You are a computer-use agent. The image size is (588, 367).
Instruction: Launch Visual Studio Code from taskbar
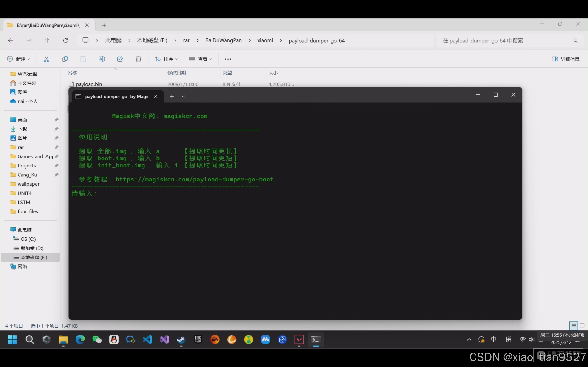click(147, 339)
